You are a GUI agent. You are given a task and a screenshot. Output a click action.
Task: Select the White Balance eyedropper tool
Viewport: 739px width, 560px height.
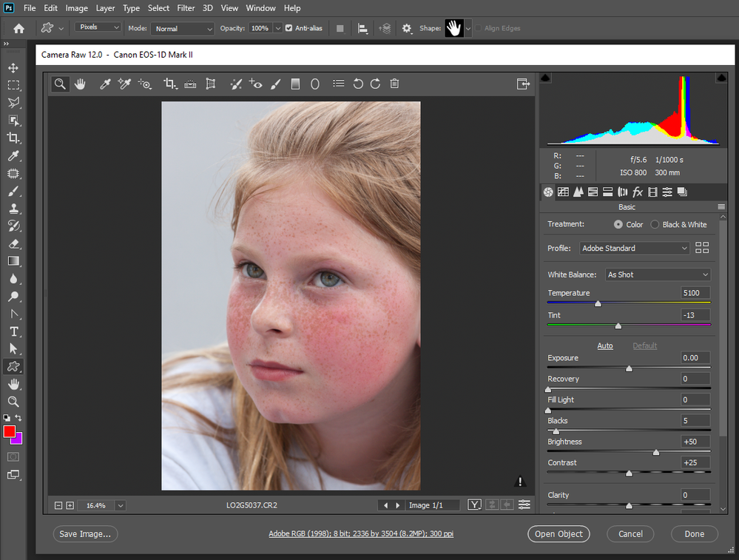coord(104,84)
